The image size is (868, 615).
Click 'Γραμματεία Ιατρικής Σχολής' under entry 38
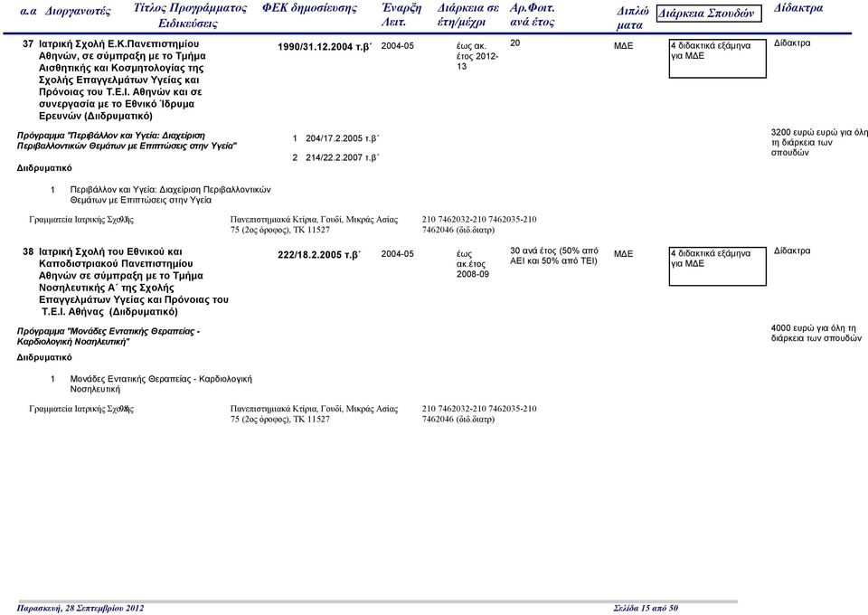[81, 409]
